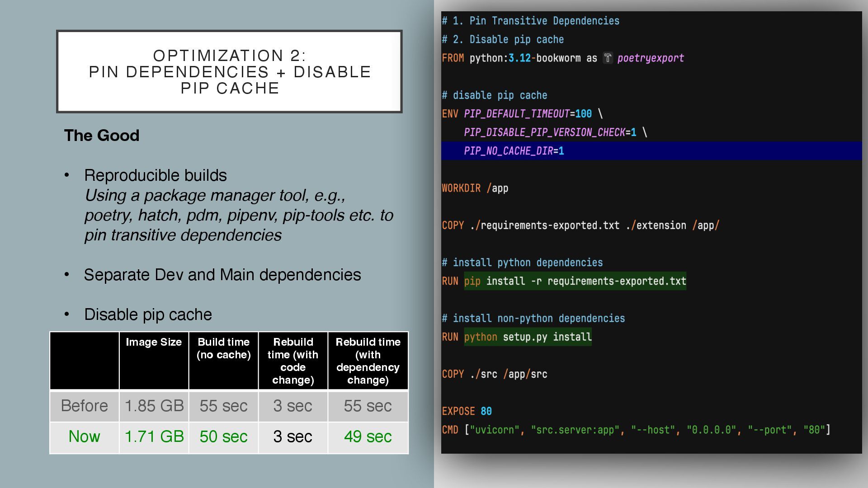Click the '# disable pip cache' comment
This screenshot has height=488, width=868.
click(495, 95)
